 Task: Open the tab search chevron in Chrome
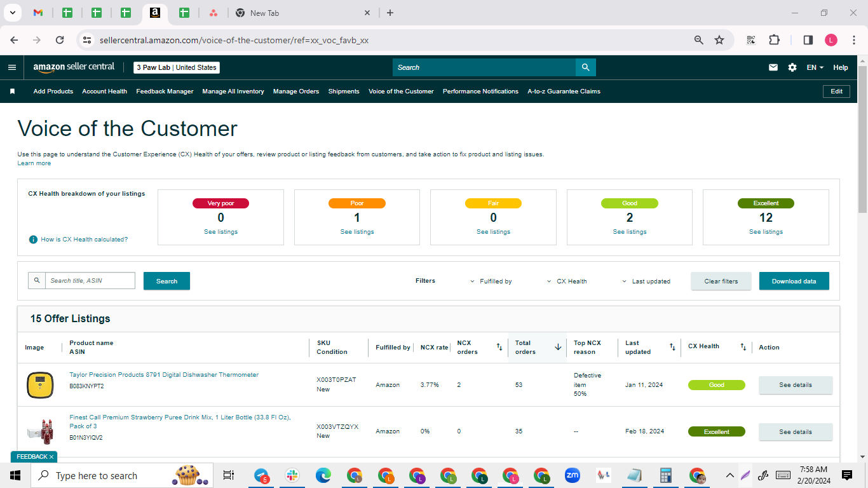(x=11, y=13)
